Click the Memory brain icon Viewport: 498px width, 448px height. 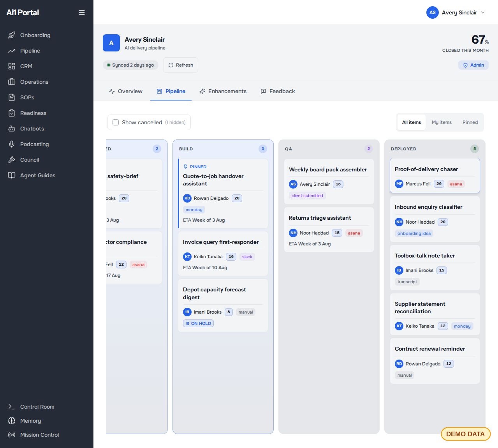coord(12,421)
